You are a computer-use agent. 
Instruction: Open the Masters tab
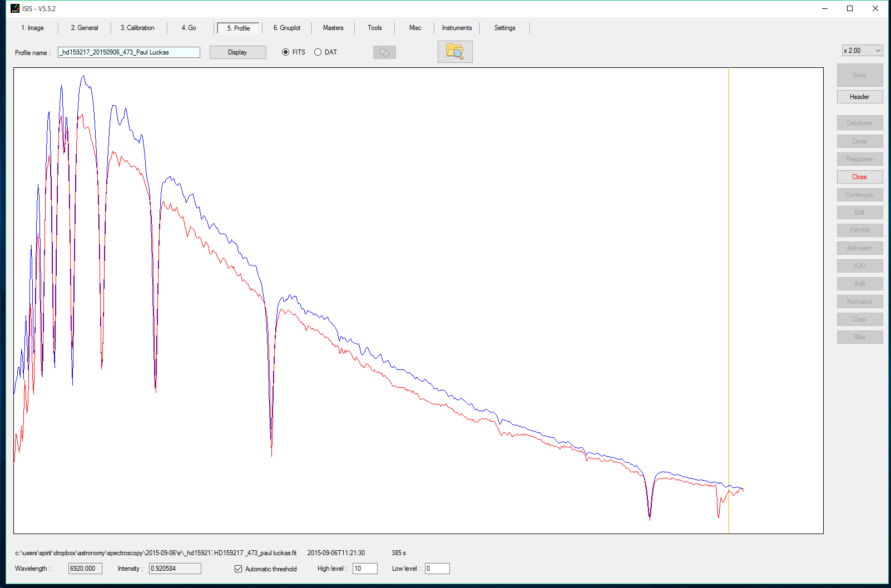(x=333, y=28)
